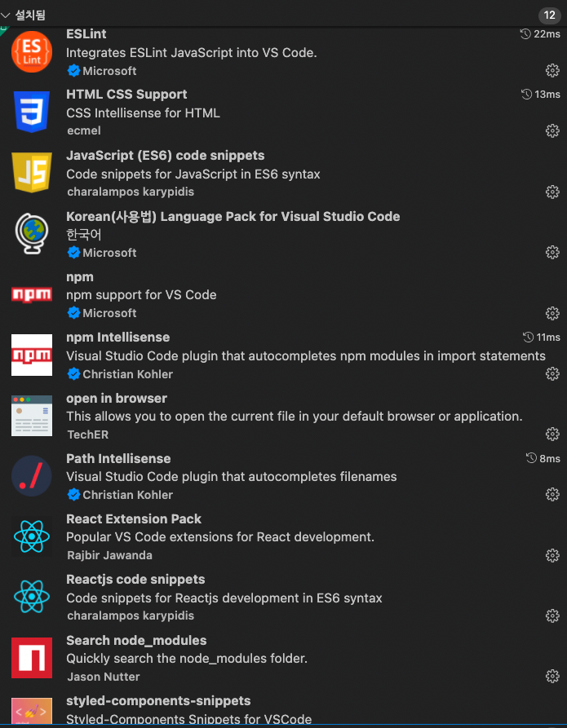Click charalampos karypidis under JavaScript (ES6) snippets
This screenshot has height=728, width=567.
click(131, 192)
